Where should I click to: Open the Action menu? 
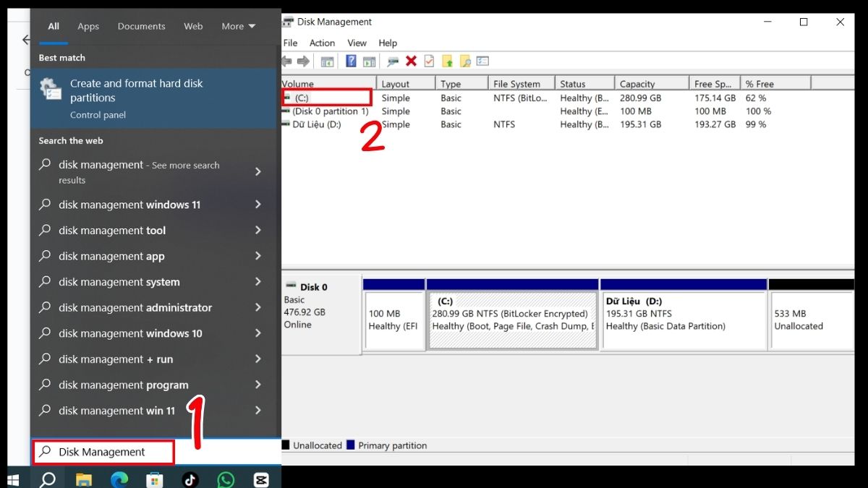point(322,43)
